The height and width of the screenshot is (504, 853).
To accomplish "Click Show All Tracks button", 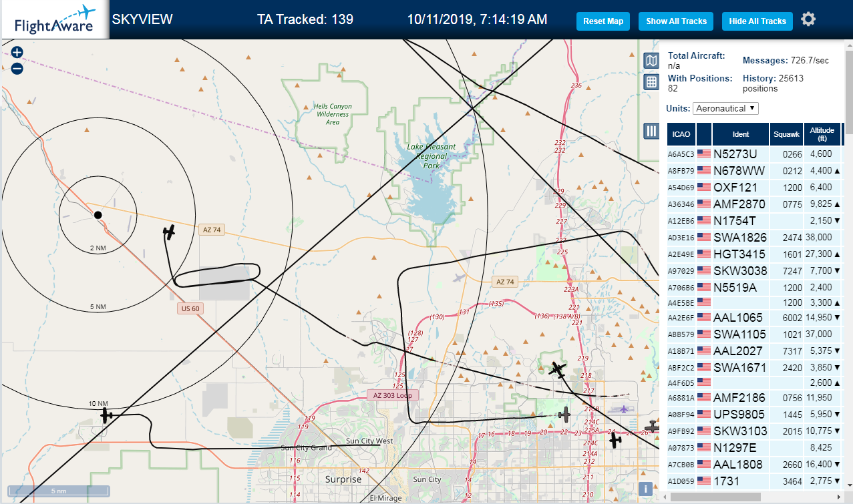I will click(676, 21).
